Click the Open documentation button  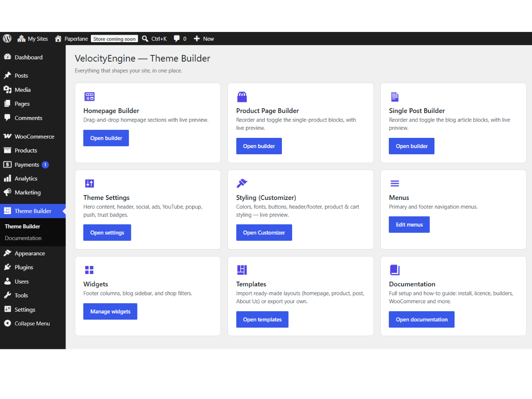coord(422,319)
